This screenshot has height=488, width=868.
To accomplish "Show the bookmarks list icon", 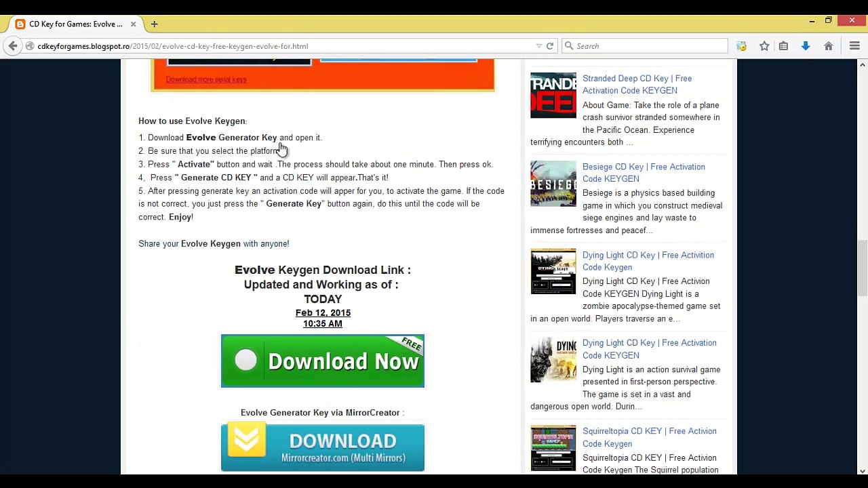I will click(783, 46).
